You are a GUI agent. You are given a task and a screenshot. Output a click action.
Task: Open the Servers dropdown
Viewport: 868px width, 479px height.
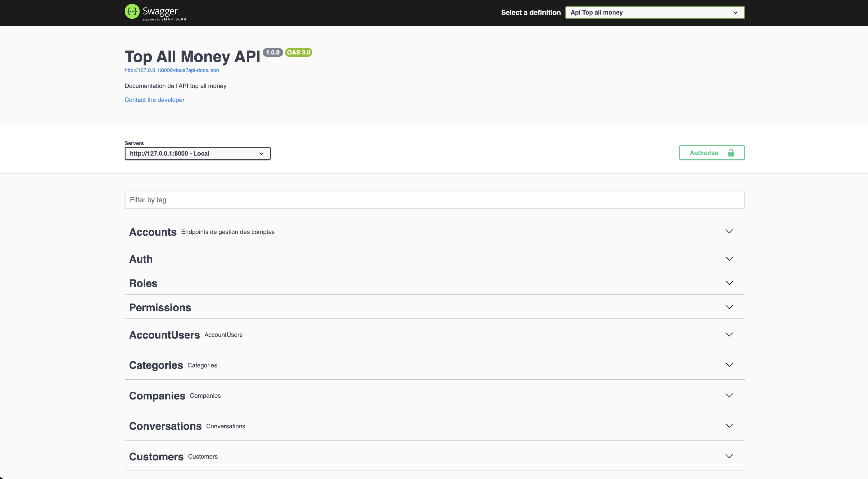[197, 153]
